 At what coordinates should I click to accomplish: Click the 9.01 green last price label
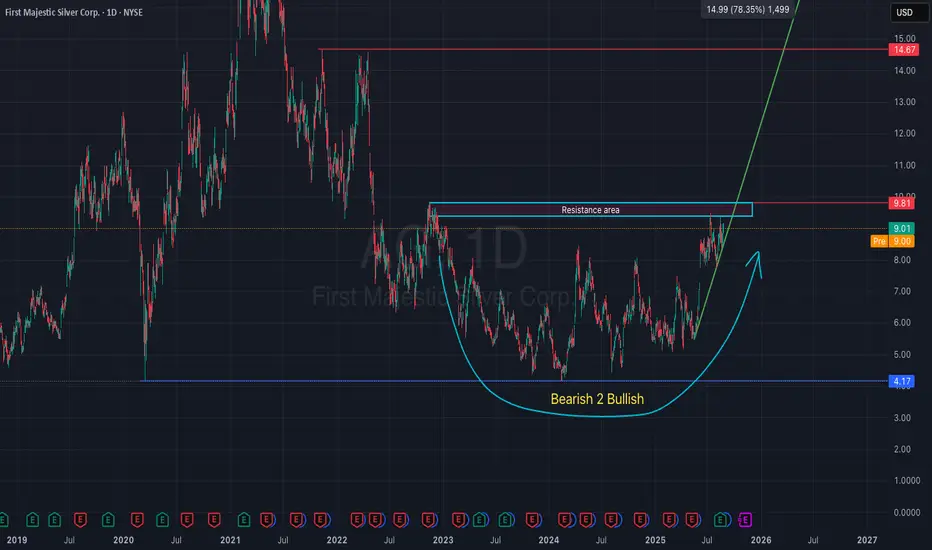tap(902, 228)
